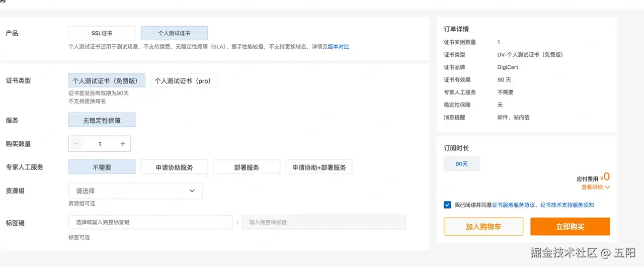This screenshot has height=267, width=644.
Task: Click the resource group dropdown chevron
Action: point(192,191)
